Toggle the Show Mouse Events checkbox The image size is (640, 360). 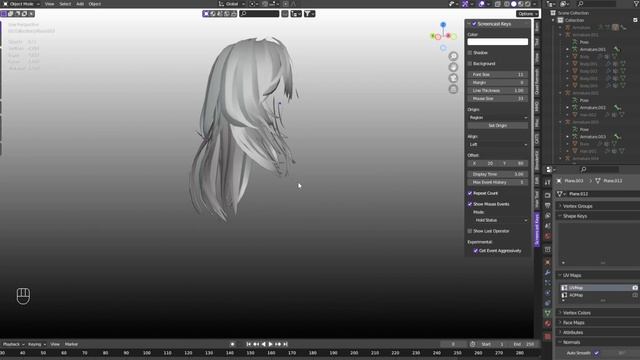[x=470, y=204]
